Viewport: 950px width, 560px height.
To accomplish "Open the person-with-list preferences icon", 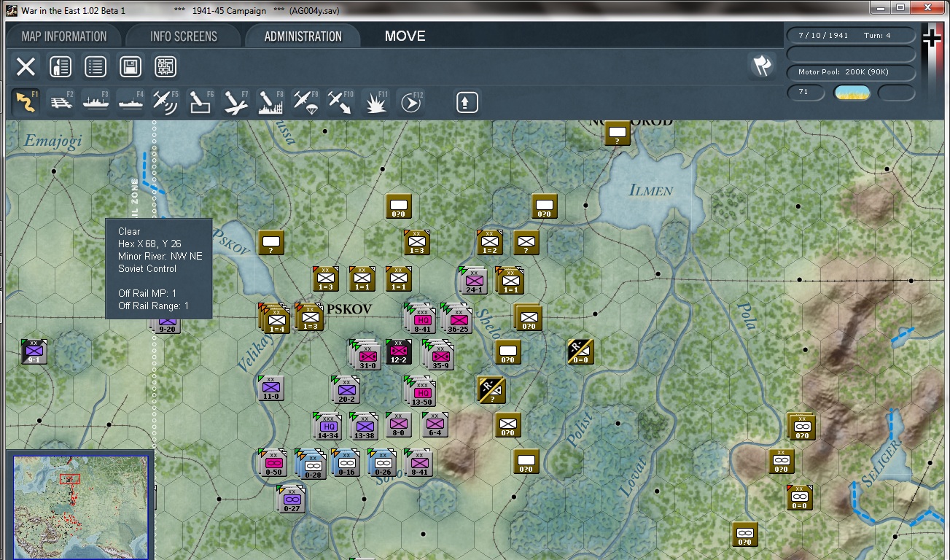I will [x=61, y=67].
